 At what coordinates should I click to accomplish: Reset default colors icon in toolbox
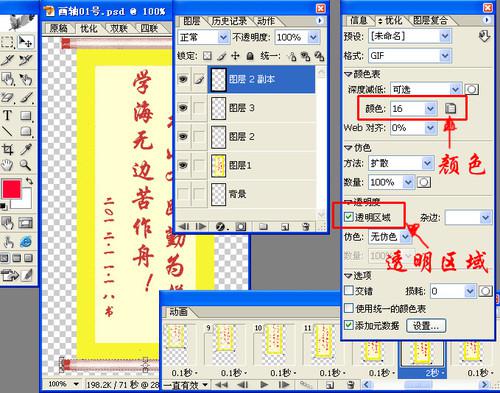coord(4,207)
